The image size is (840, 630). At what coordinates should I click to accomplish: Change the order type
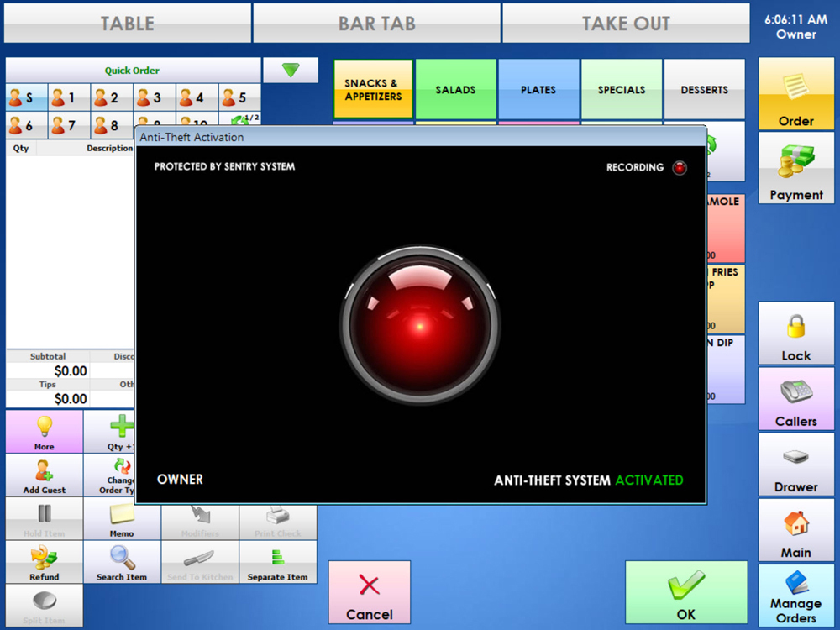110,475
